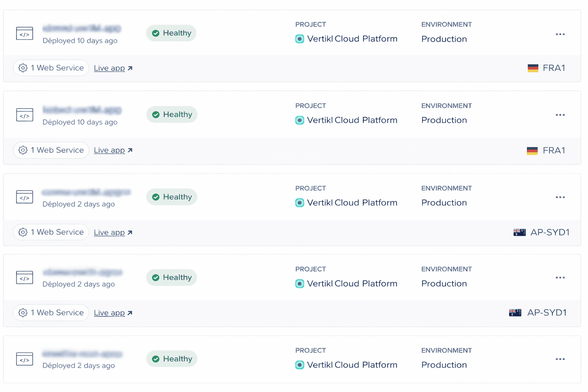Click the German flag icon on the second card
This screenshot has width=588, height=392.
[x=532, y=150]
